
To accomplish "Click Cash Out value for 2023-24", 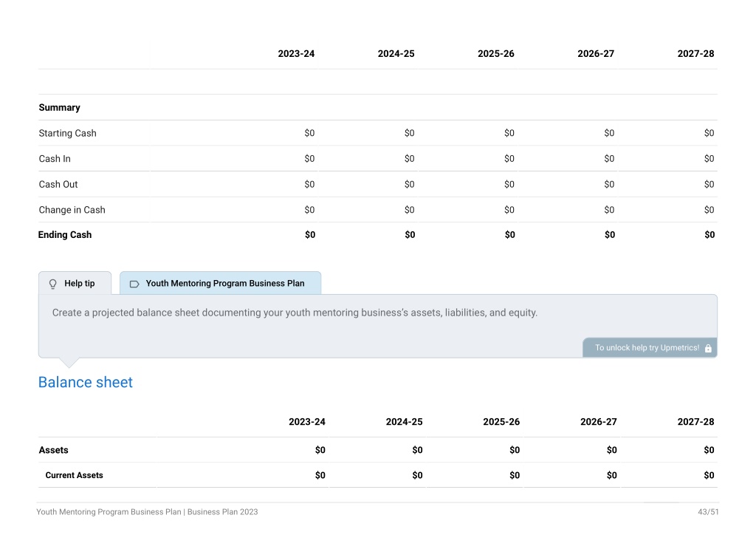I will pos(309,184).
